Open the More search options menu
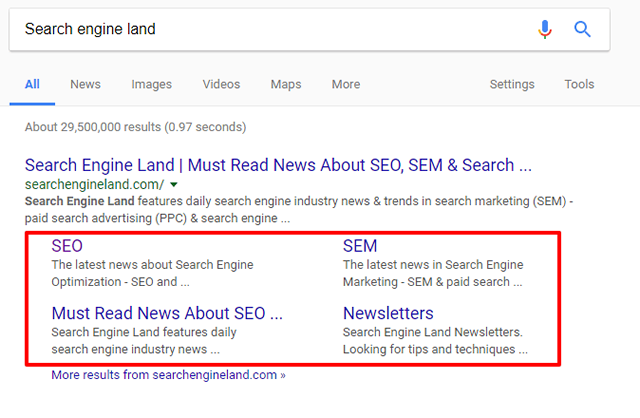Image resolution: width=640 pixels, height=418 pixels. point(346,84)
